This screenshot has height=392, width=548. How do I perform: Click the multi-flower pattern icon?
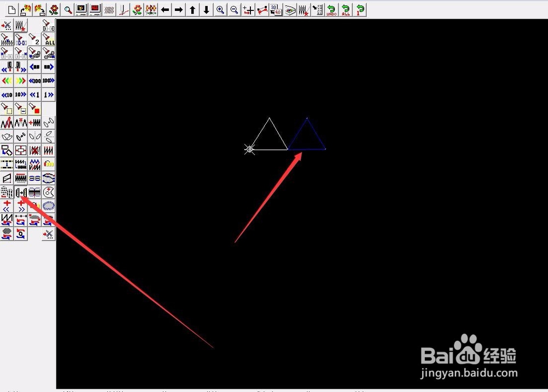click(151, 10)
